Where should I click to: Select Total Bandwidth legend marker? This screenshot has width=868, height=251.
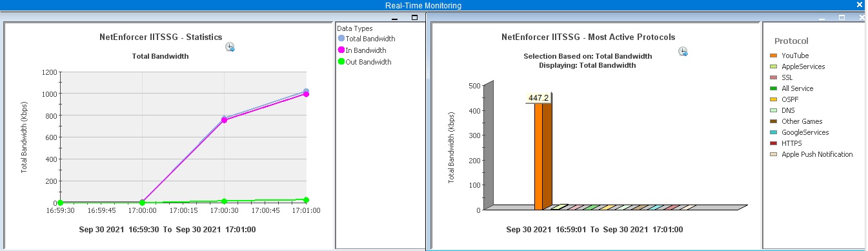(x=341, y=39)
